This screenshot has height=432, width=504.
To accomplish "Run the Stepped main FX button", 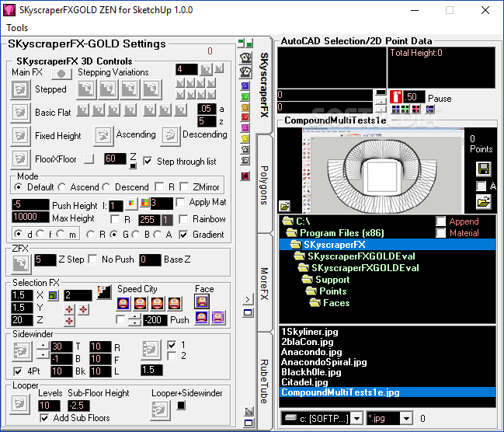I will 20,89.
